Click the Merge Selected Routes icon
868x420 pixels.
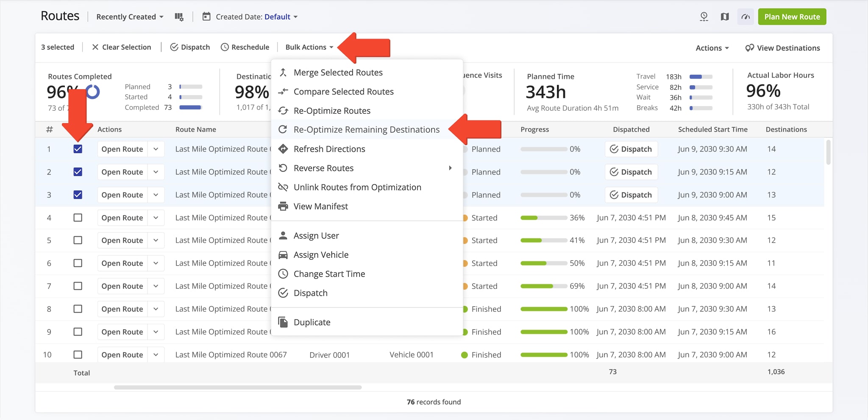[x=283, y=73]
